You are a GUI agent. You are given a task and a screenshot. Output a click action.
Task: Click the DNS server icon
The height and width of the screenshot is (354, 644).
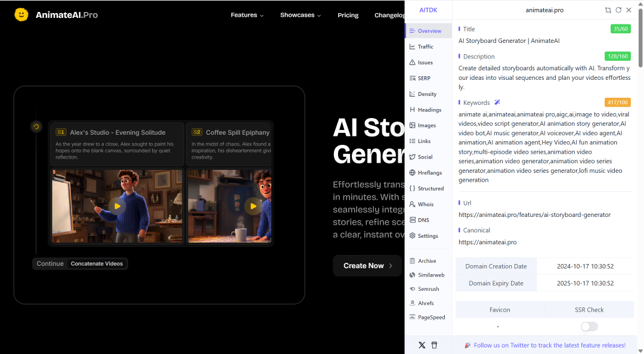pos(413,220)
